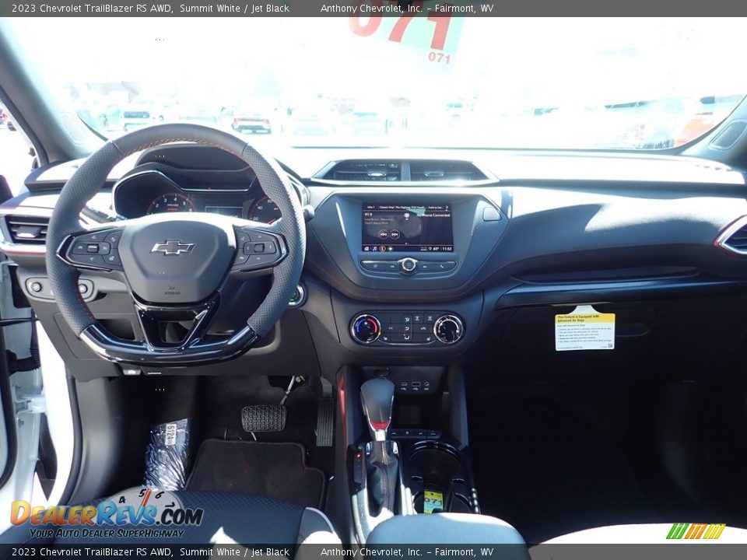Tap the next-track skip icon
Screen dimensions: 747x560
(395, 234)
